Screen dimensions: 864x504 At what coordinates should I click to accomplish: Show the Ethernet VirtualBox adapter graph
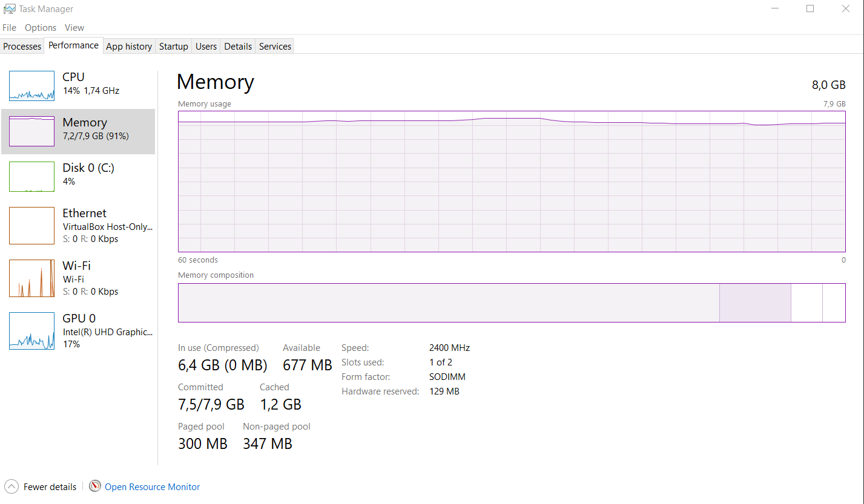tap(31, 226)
